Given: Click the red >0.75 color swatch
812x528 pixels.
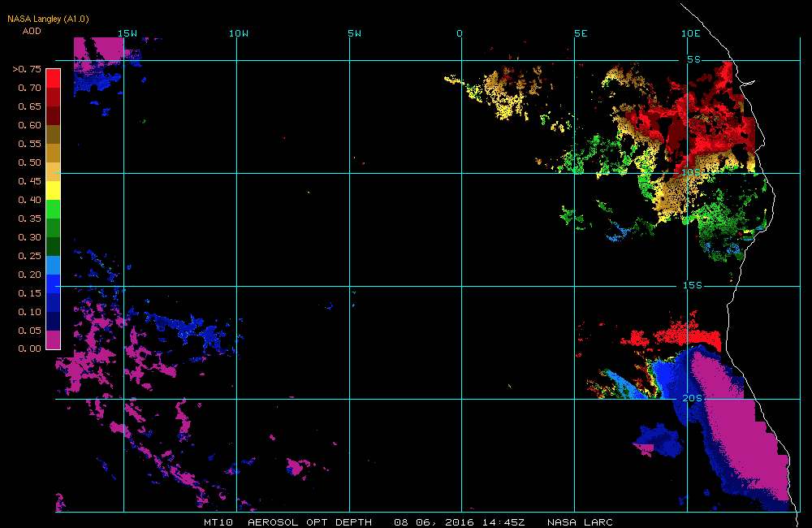Looking at the screenshot, I should tap(54, 78).
